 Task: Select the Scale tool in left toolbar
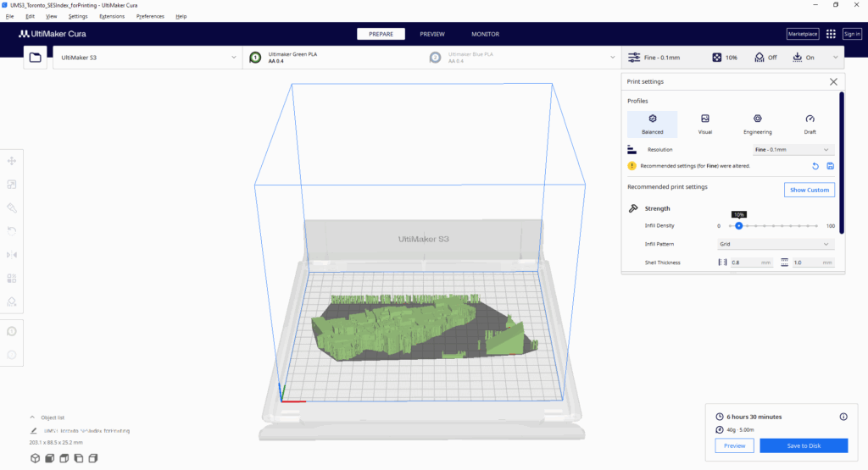[12, 184]
